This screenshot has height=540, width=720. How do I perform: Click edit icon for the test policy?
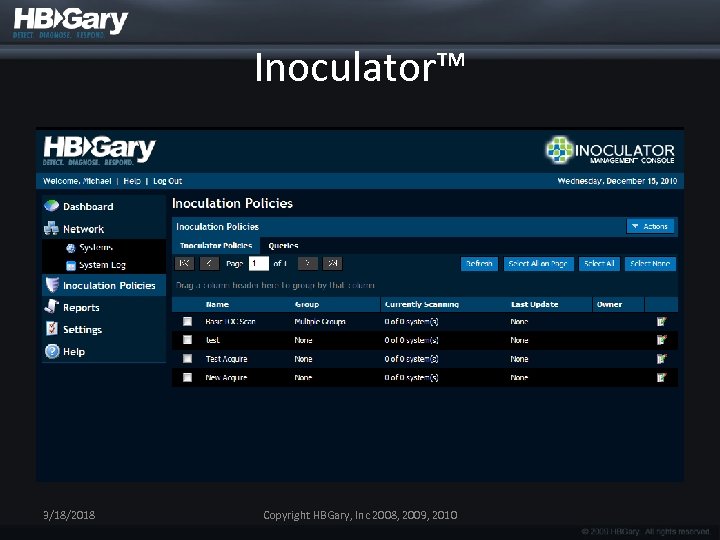661,340
